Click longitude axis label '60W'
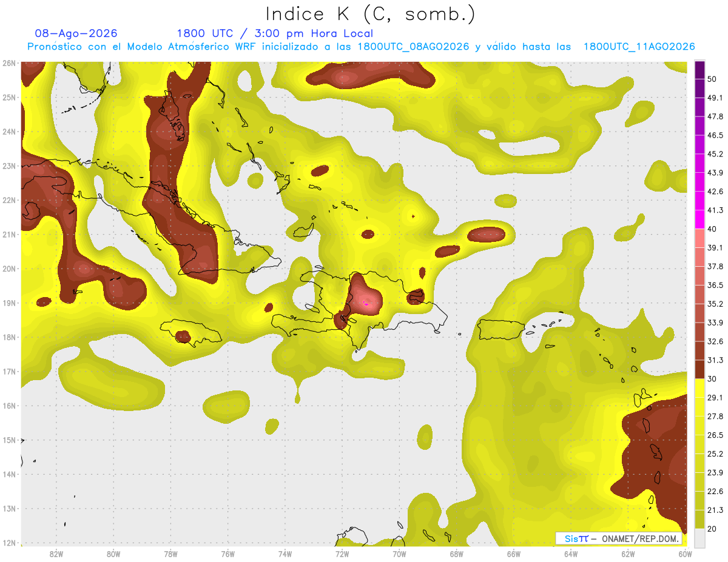The height and width of the screenshot is (562, 728). click(685, 554)
